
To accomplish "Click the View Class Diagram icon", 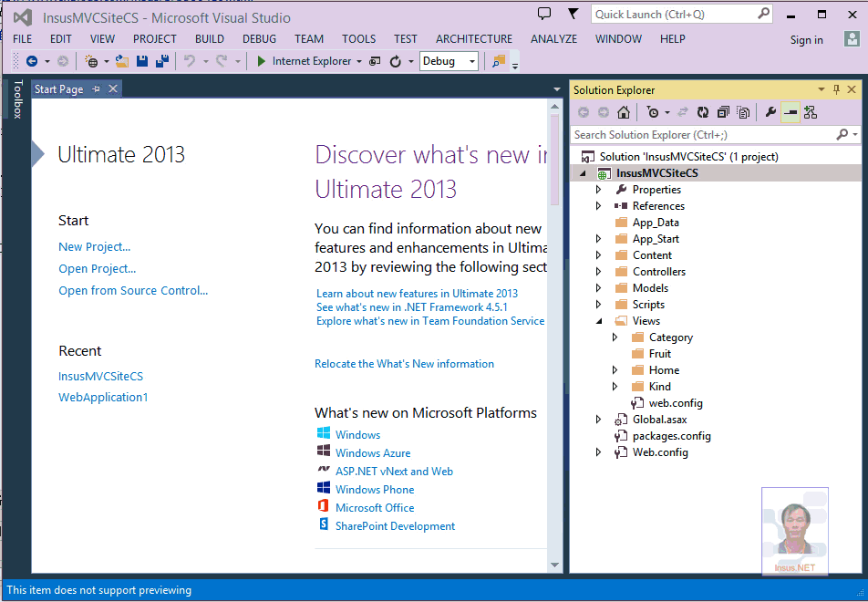I will pos(811,112).
